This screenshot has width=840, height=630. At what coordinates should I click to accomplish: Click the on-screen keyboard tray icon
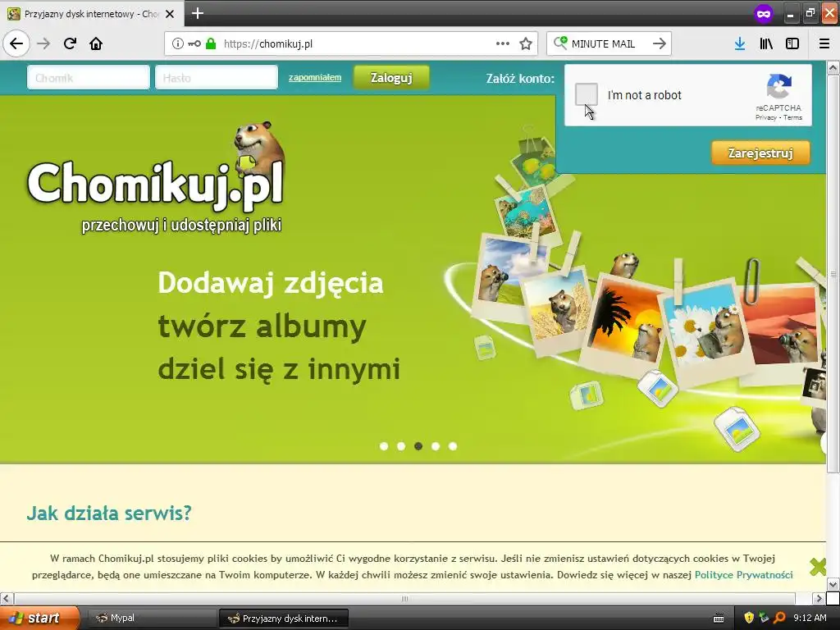click(719, 619)
